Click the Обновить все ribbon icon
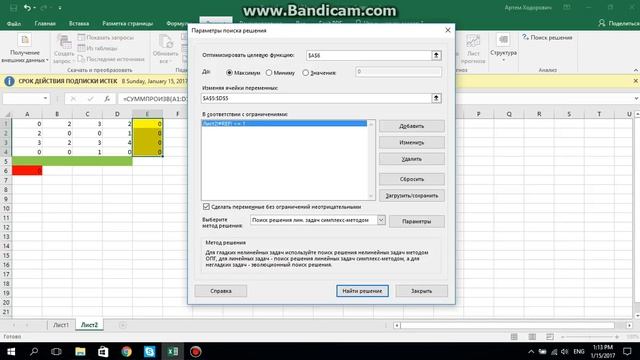The image size is (640, 360). point(165,49)
